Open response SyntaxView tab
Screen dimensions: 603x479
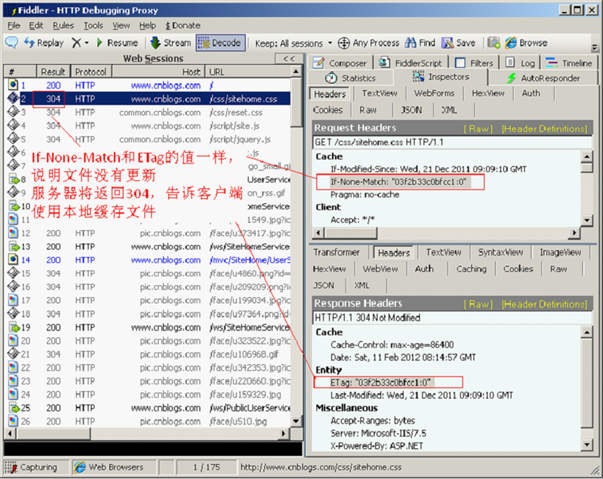pyautogui.click(x=500, y=252)
